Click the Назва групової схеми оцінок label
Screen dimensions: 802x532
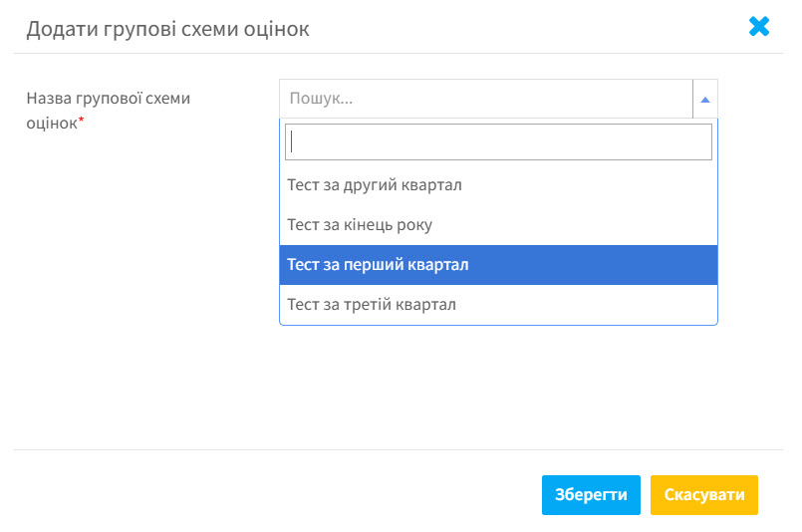pyautogui.click(x=108, y=110)
